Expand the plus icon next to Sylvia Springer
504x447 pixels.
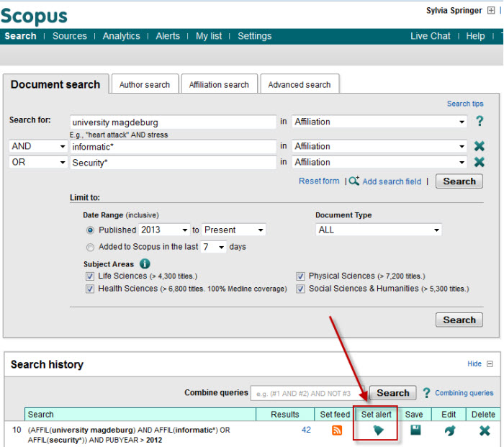[x=491, y=10]
